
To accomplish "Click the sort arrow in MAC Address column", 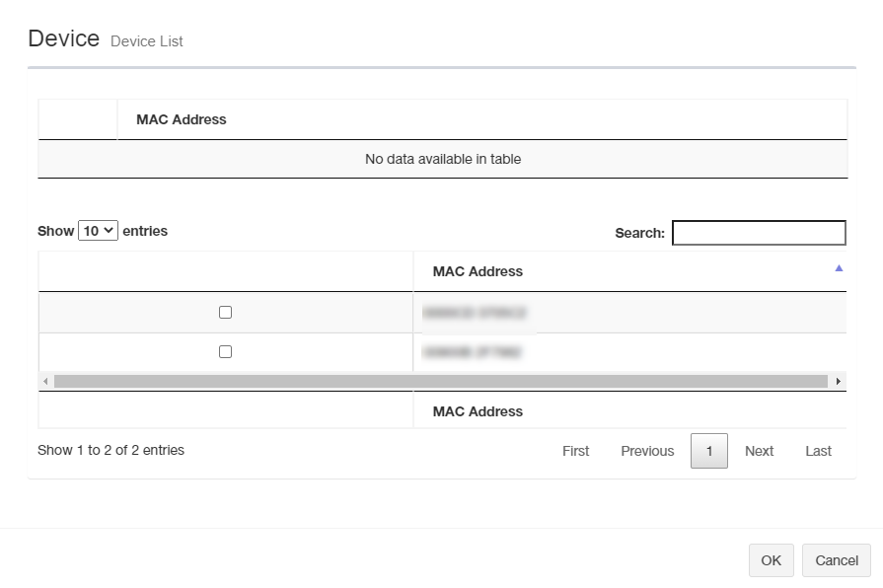I will pyautogui.click(x=839, y=268).
